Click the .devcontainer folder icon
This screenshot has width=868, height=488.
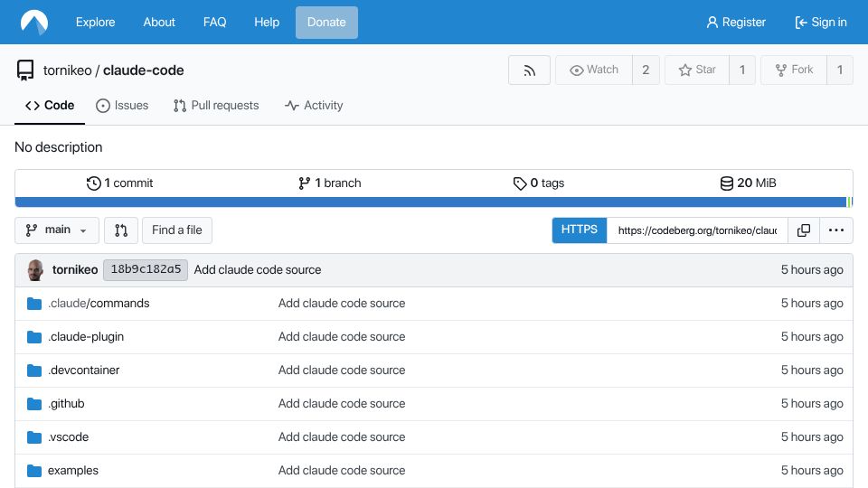click(34, 371)
